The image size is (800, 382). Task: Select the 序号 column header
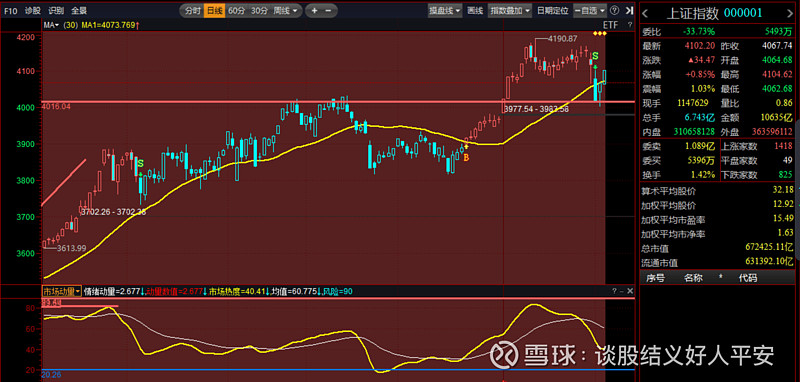click(656, 278)
